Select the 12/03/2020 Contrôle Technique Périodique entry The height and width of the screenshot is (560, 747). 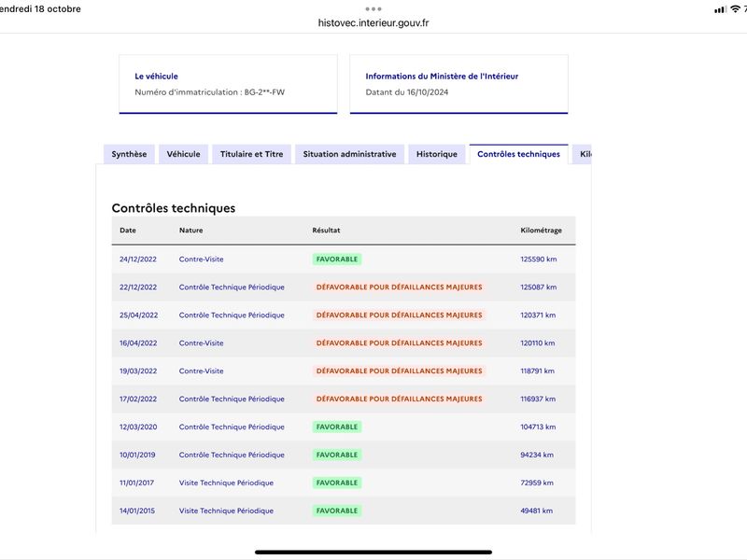point(344,427)
